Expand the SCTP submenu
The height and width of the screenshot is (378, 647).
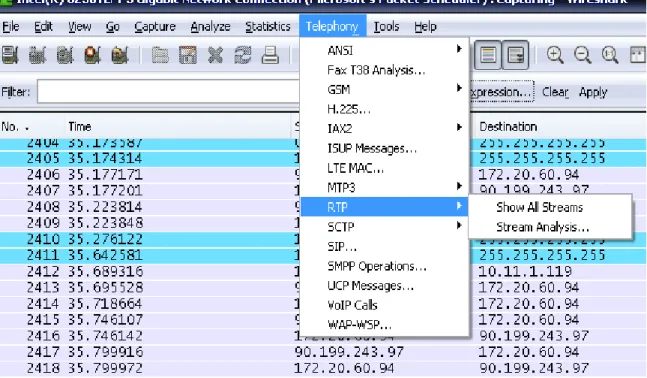tap(385, 227)
